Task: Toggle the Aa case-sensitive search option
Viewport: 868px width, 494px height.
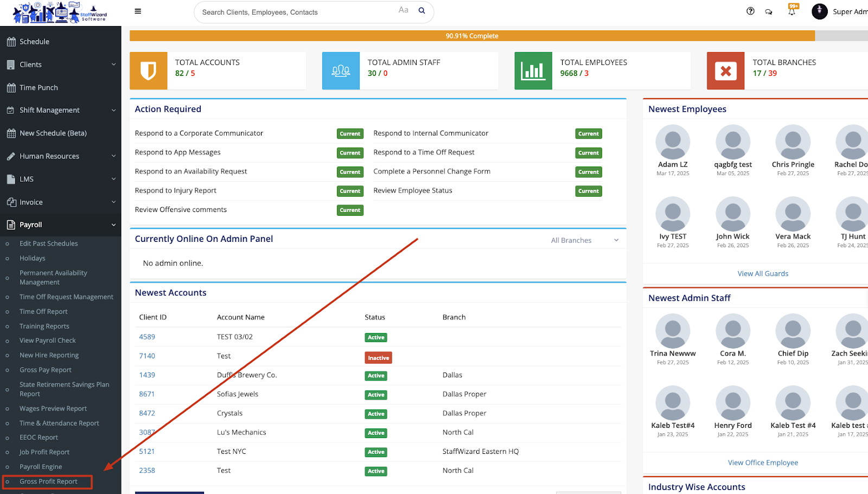Action: click(x=403, y=10)
